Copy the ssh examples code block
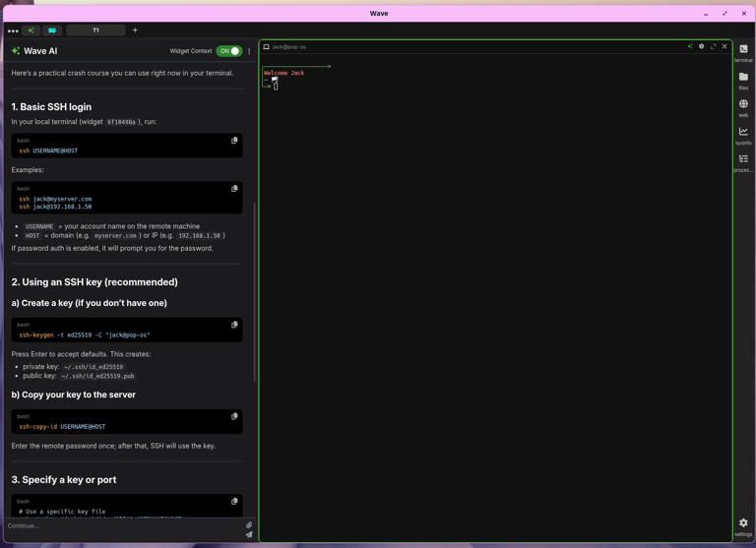 tap(234, 189)
